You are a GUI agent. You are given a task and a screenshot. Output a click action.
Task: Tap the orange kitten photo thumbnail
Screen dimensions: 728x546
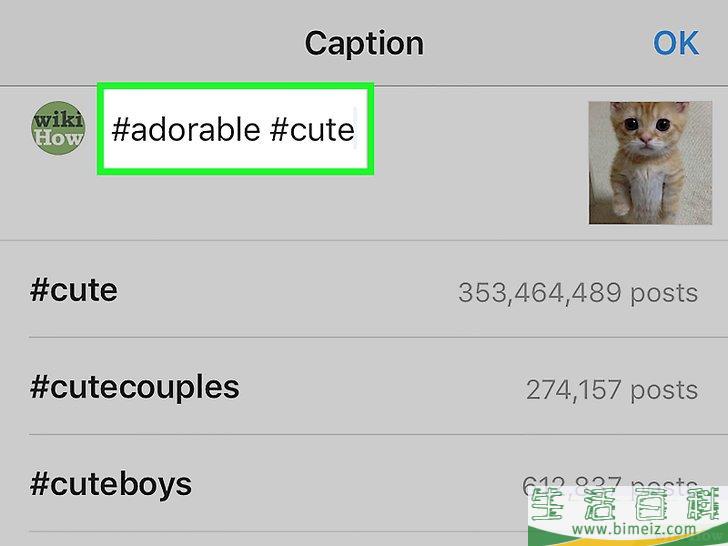click(650, 163)
